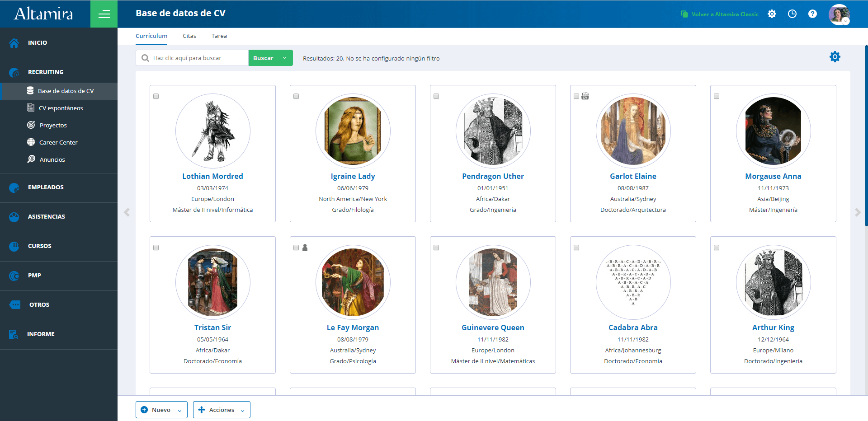
Task: Click the help question mark icon
Action: 812,14
